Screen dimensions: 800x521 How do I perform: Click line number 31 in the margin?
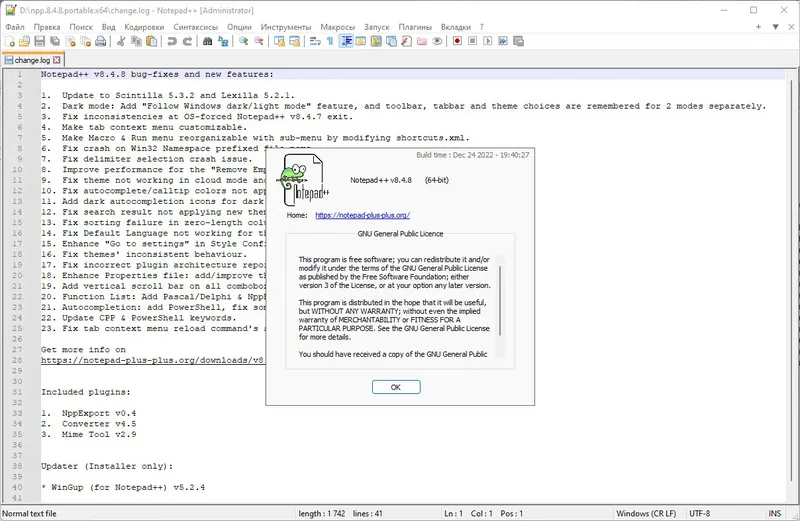tap(17, 392)
